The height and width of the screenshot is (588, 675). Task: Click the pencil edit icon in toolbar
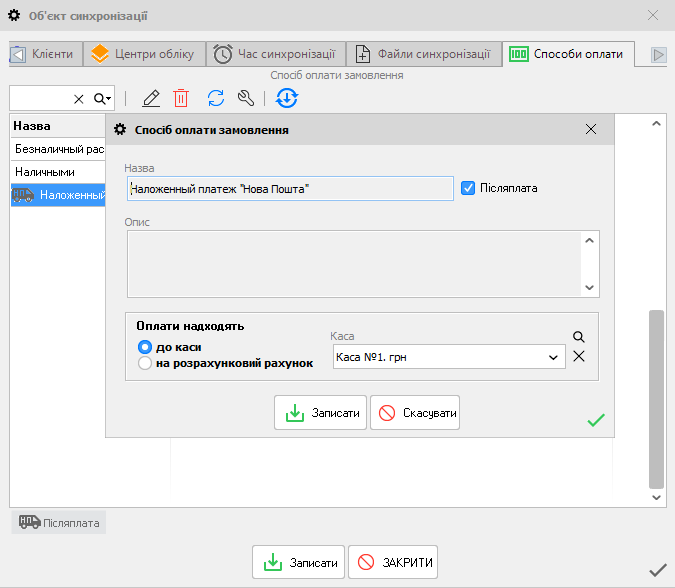pos(151,98)
